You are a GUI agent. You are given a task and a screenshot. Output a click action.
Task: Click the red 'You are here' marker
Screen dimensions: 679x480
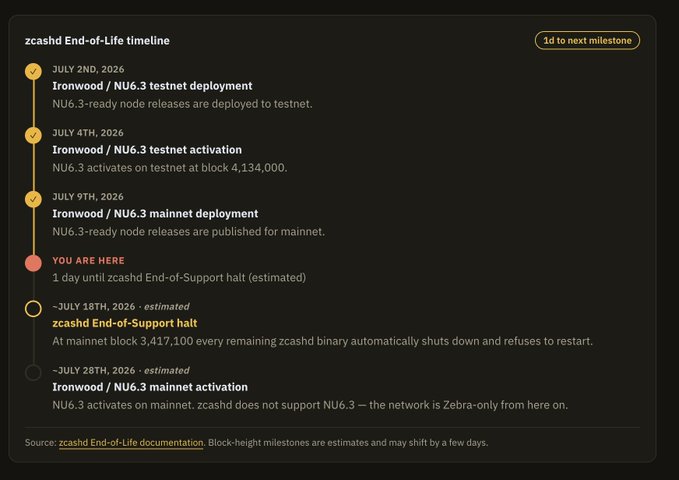coord(33,263)
